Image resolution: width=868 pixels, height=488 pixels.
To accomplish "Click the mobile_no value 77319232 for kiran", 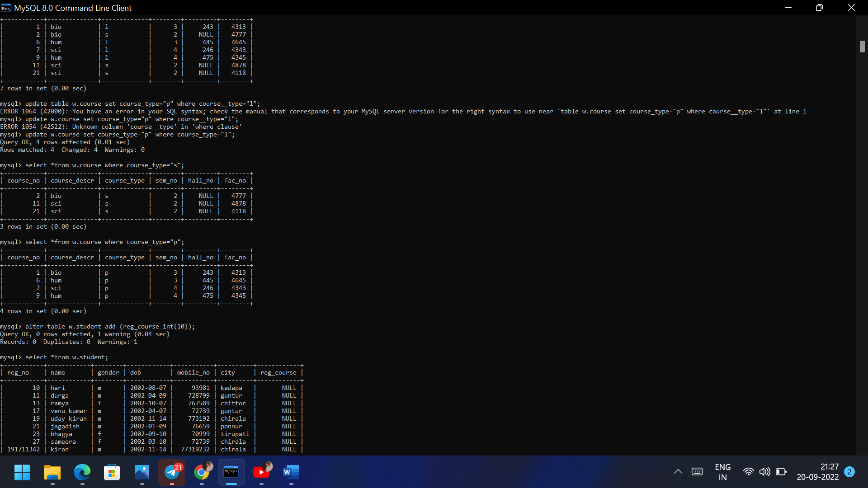I will [x=195, y=450].
